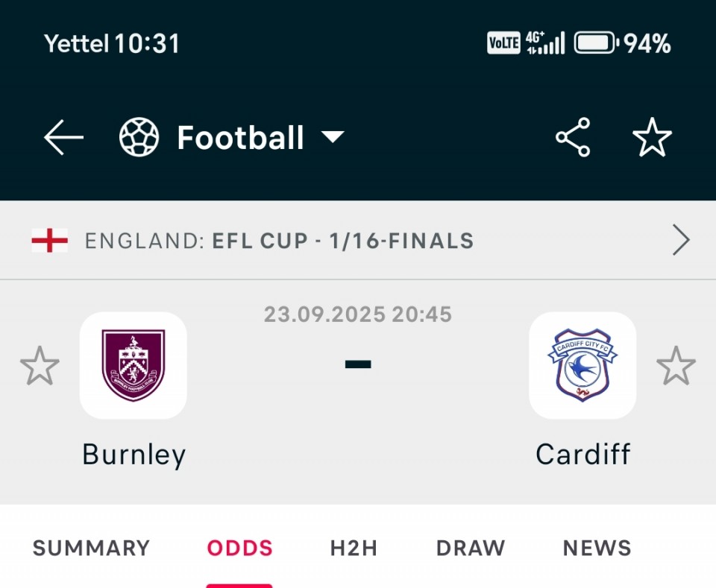Switch to the Summary tab

click(x=91, y=549)
